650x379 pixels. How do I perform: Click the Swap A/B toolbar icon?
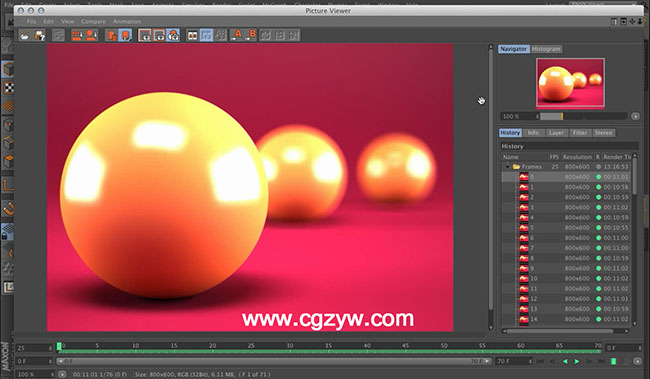(x=265, y=36)
